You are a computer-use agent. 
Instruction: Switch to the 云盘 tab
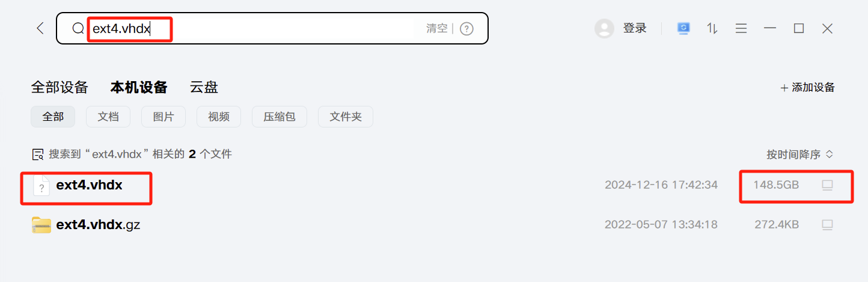click(x=204, y=87)
